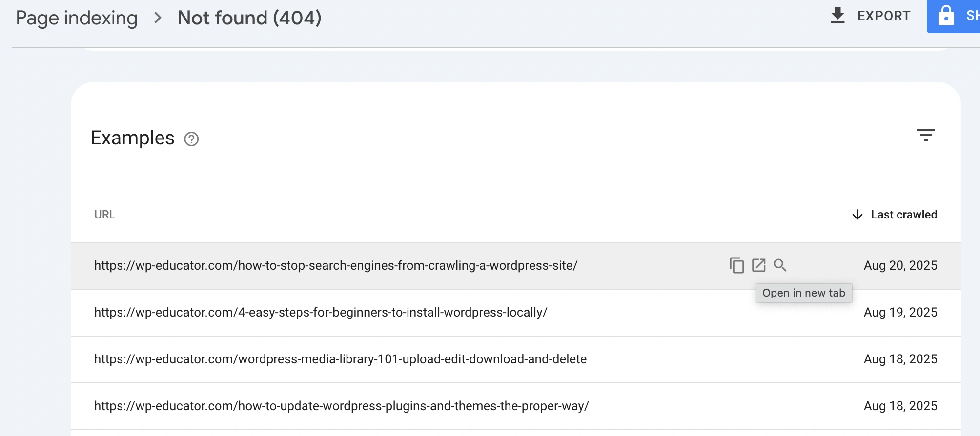Select the stop-search-engines-from-crawling URL row

point(336,265)
